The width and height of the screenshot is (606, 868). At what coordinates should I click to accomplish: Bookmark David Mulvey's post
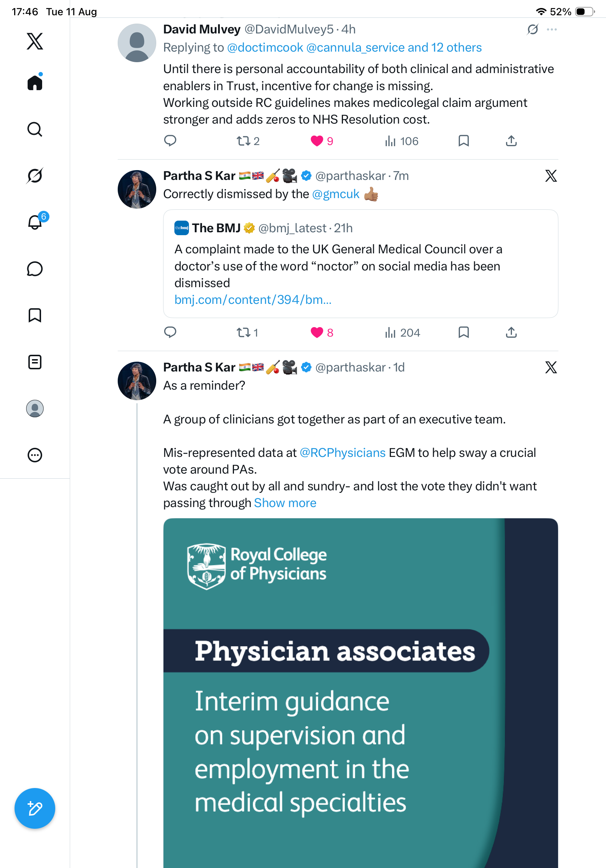point(464,141)
